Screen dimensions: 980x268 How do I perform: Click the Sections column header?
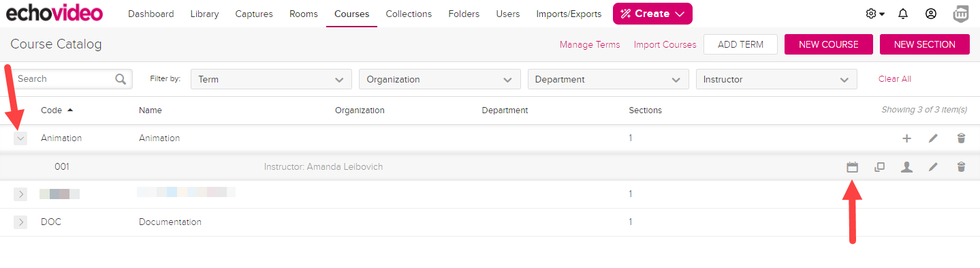point(645,110)
